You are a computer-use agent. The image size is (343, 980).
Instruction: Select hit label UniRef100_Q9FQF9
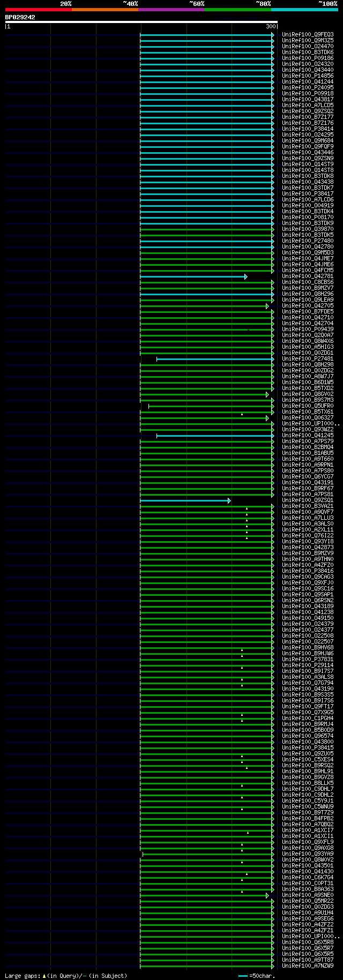pos(308,147)
